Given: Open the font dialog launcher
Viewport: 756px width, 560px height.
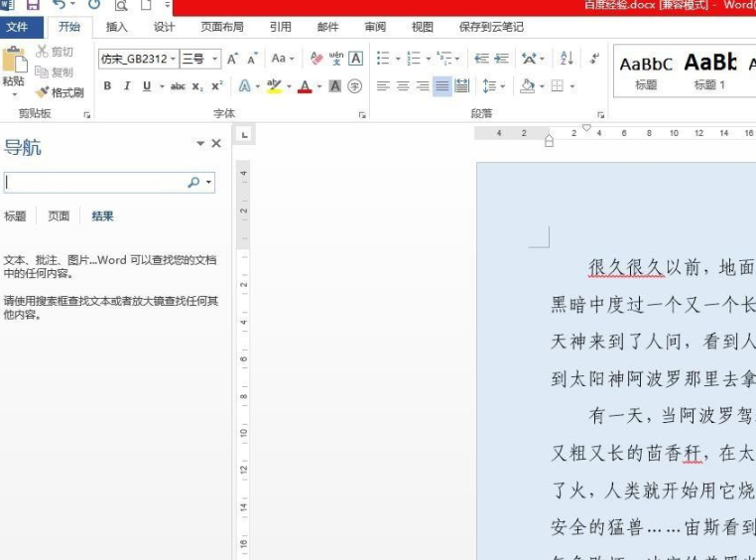Looking at the screenshot, I should [x=362, y=115].
